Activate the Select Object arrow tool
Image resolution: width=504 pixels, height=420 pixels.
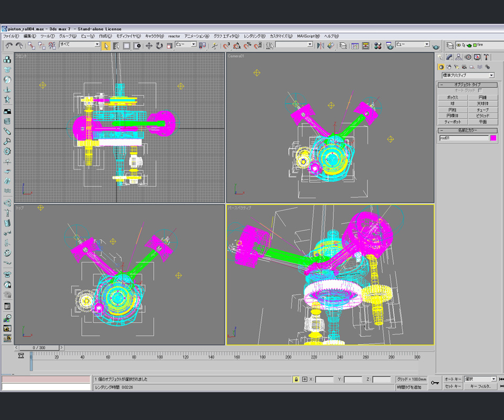click(106, 46)
